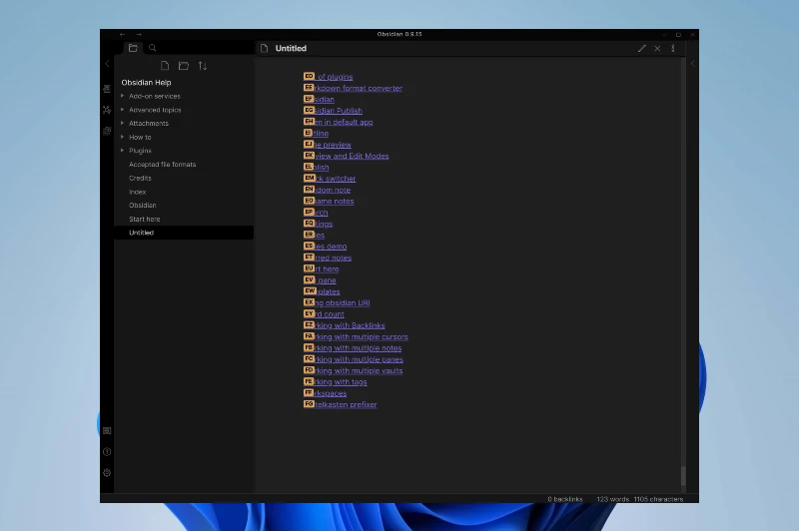Close the Untitled pane with X
Screen dimensions: 799x532
tap(657, 48)
